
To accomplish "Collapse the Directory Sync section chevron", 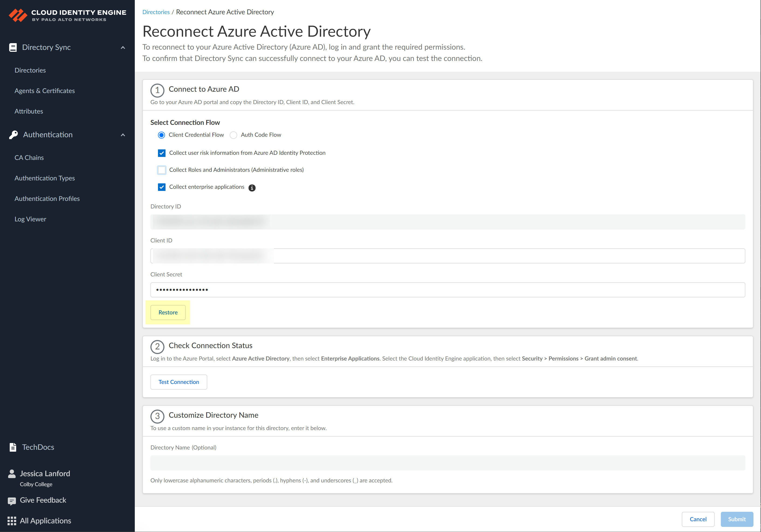I will [123, 48].
